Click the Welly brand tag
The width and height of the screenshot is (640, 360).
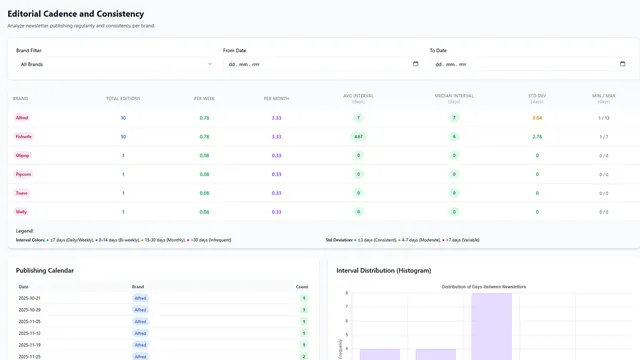pyautogui.click(x=21, y=211)
